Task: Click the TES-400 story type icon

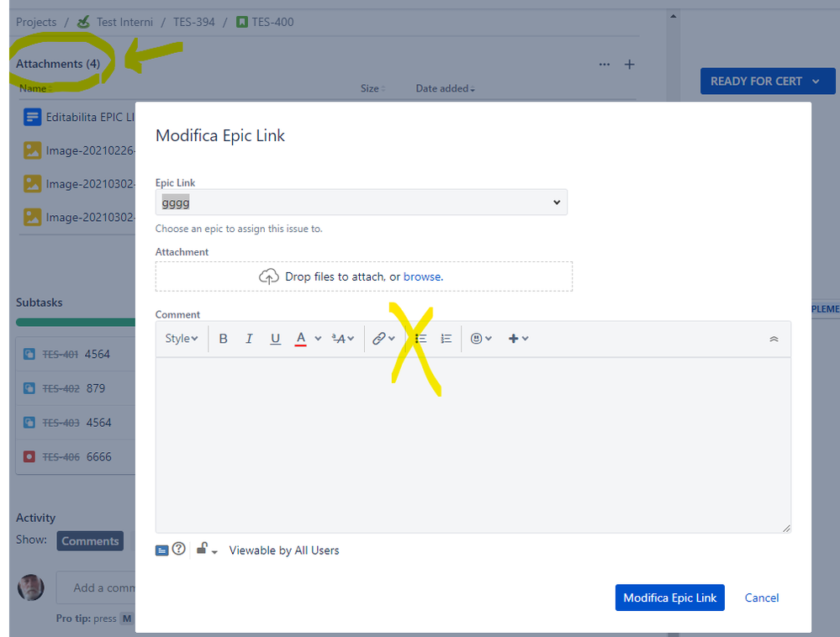Action: coord(242,22)
